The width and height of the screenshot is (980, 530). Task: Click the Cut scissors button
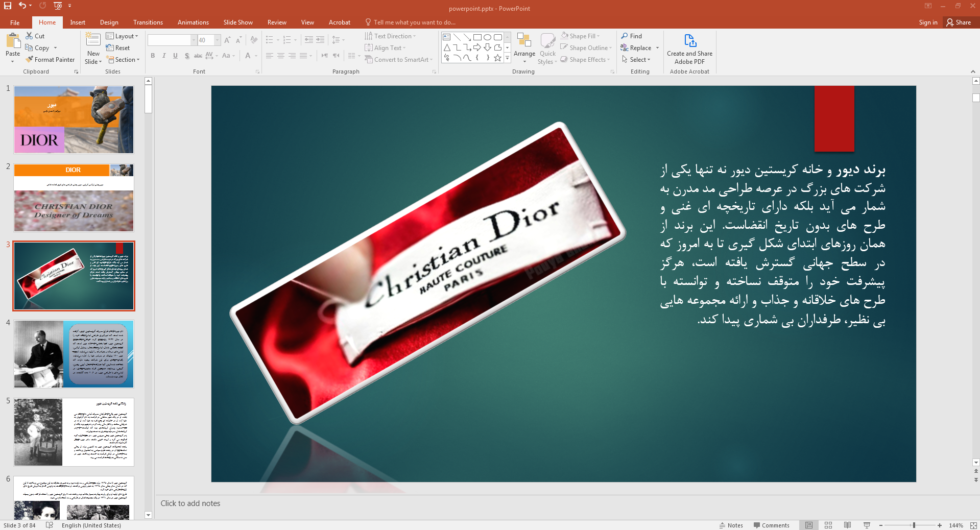pos(35,36)
